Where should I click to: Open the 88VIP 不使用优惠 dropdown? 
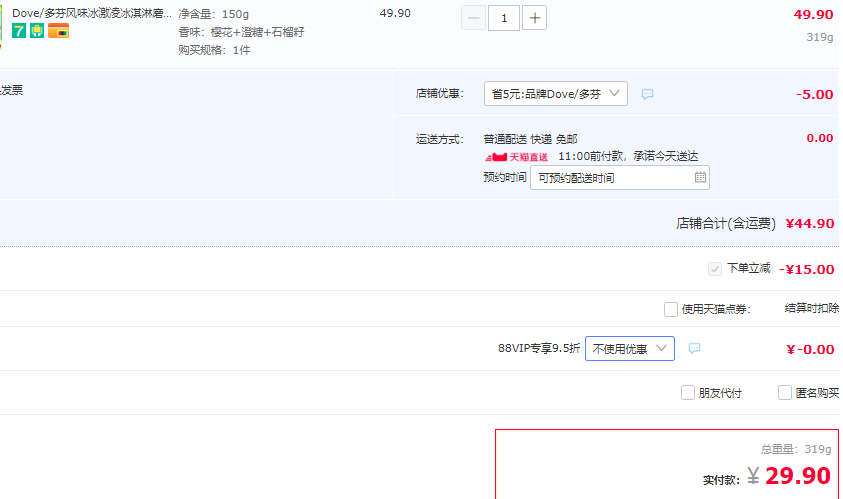coord(630,348)
